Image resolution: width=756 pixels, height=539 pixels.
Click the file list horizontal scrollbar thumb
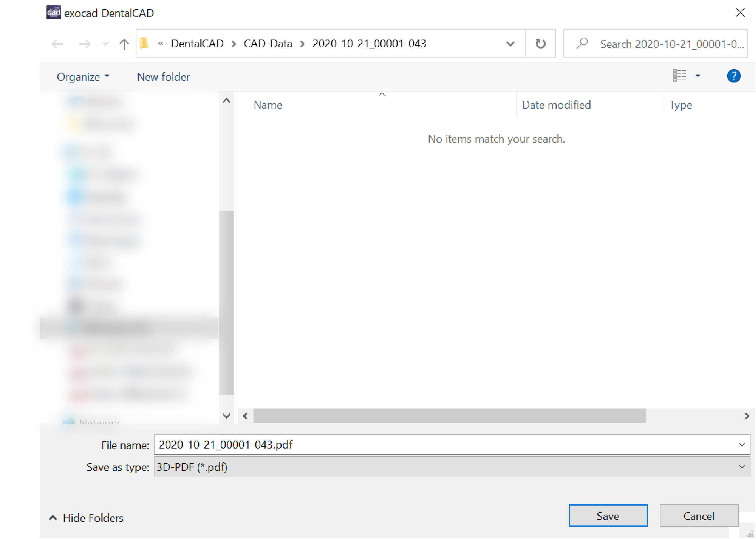(450, 416)
